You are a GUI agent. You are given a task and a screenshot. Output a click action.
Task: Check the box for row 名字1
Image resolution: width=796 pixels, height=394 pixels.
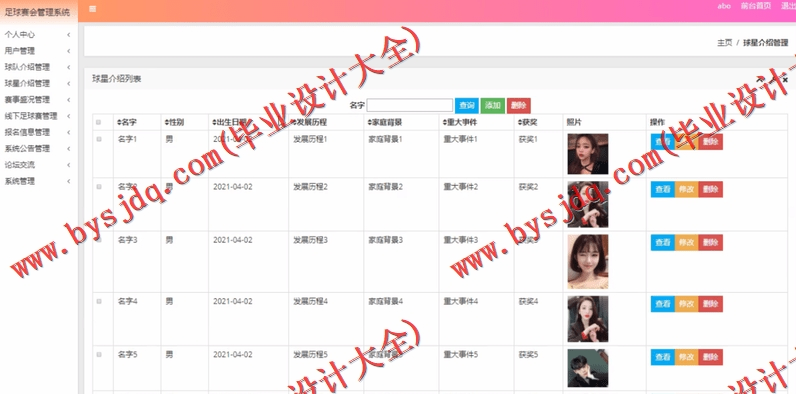tap(98, 139)
